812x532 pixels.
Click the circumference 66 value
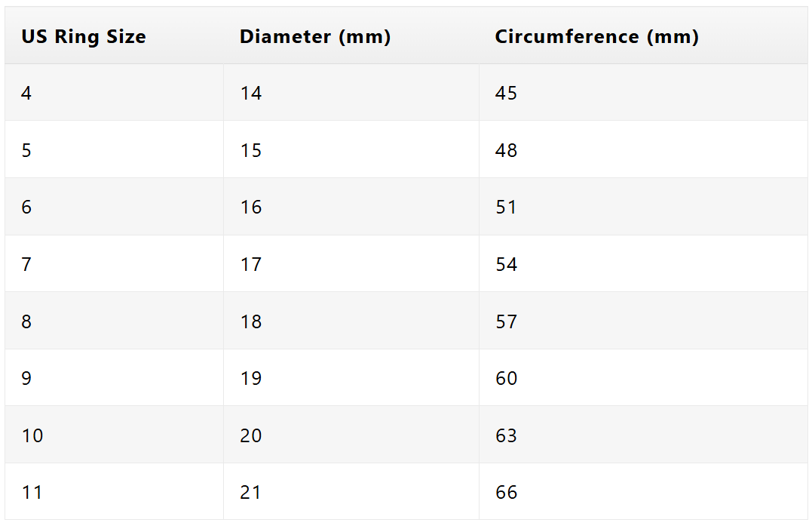(506, 492)
